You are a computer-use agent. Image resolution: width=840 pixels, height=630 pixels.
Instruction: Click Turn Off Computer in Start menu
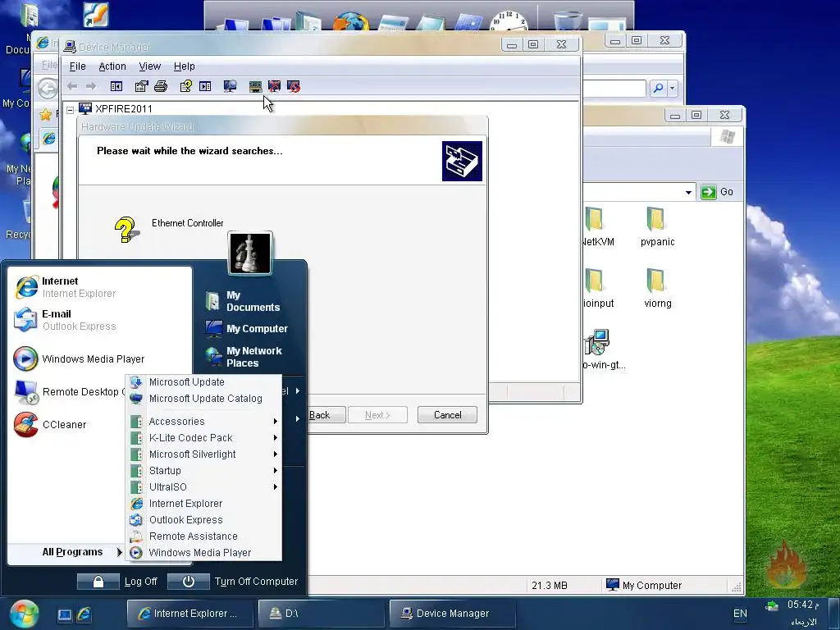pos(232,582)
